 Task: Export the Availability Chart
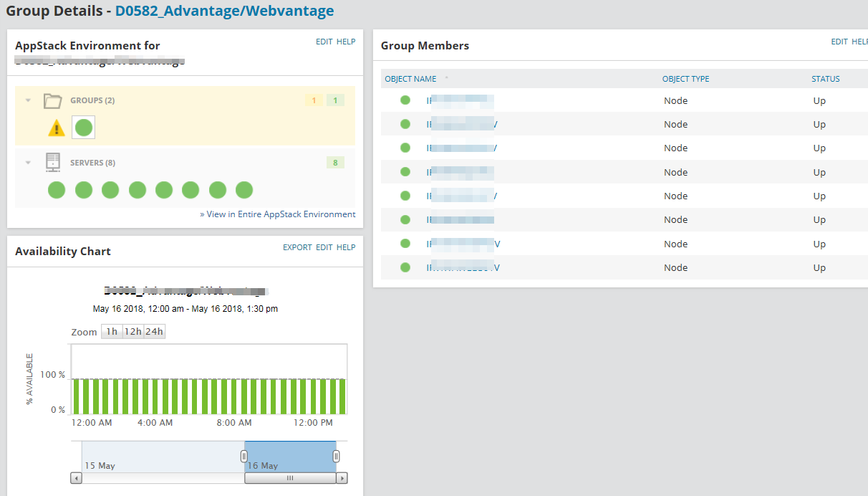click(297, 247)
